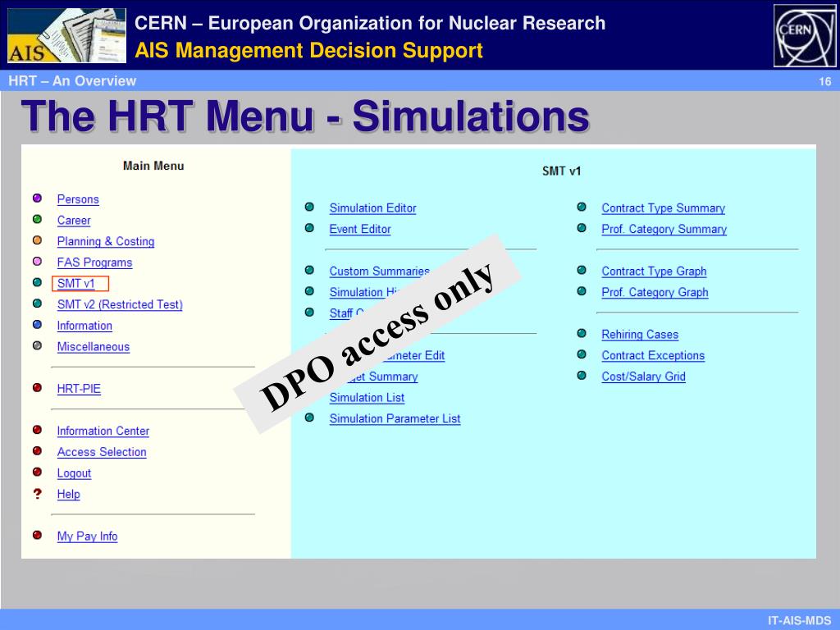View My Pay Info

87,536
